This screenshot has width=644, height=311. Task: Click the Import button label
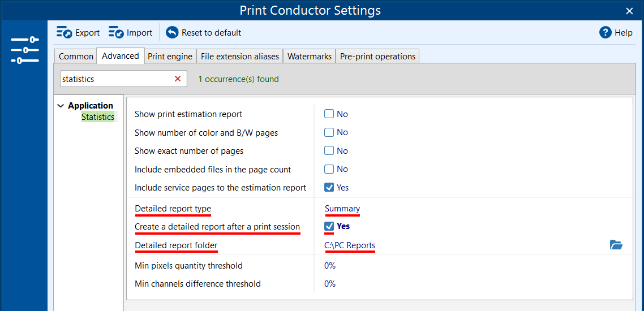tap(140, 33)
